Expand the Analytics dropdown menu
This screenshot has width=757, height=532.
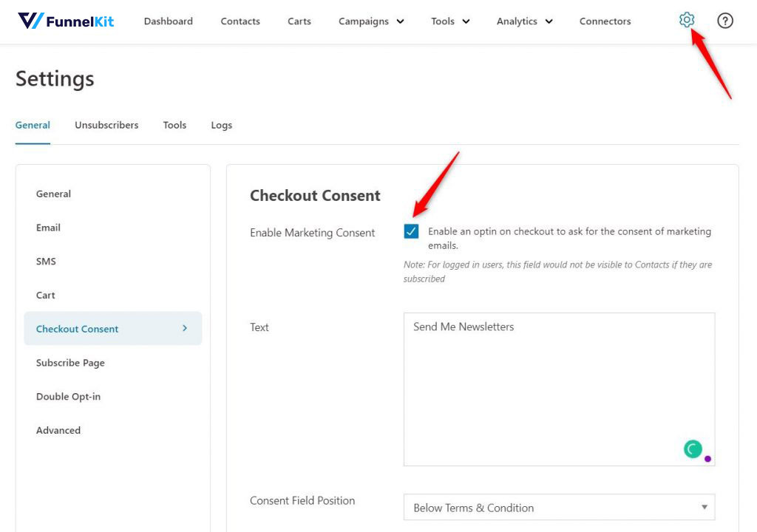coord(524,21)
